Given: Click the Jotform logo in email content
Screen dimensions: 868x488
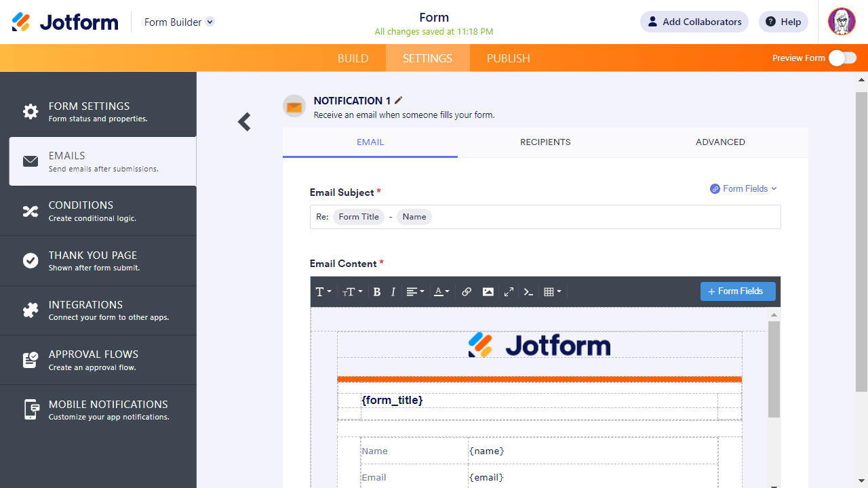Looking at the screenshot, I should 539,345.
